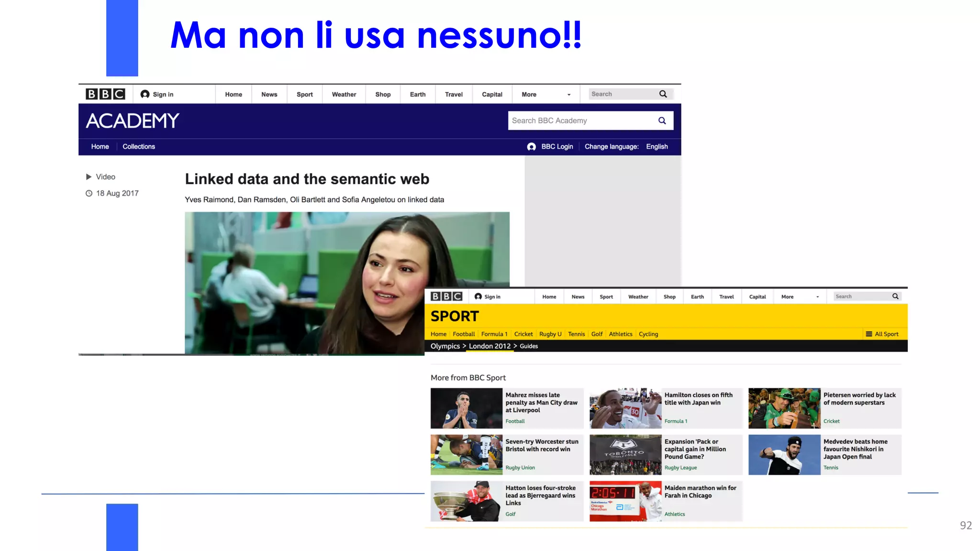Click the Sign in avatar on Sport page

point(478,297)
